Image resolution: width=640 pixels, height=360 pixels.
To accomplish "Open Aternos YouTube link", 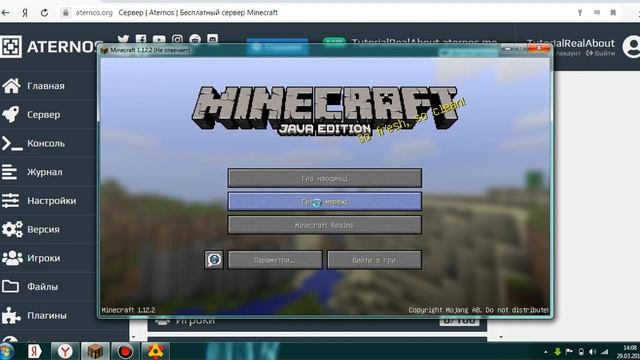I will click(159, 39).
